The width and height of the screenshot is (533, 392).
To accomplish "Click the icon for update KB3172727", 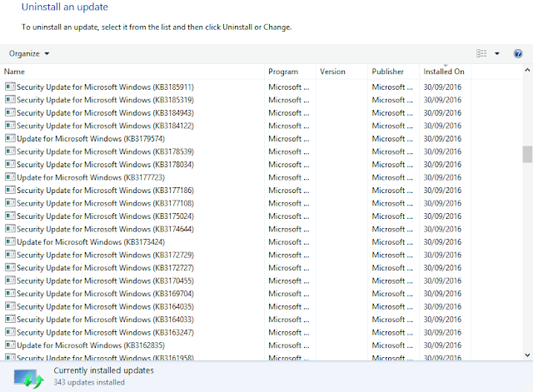I will pyautogui.click(x=10, y=267).
